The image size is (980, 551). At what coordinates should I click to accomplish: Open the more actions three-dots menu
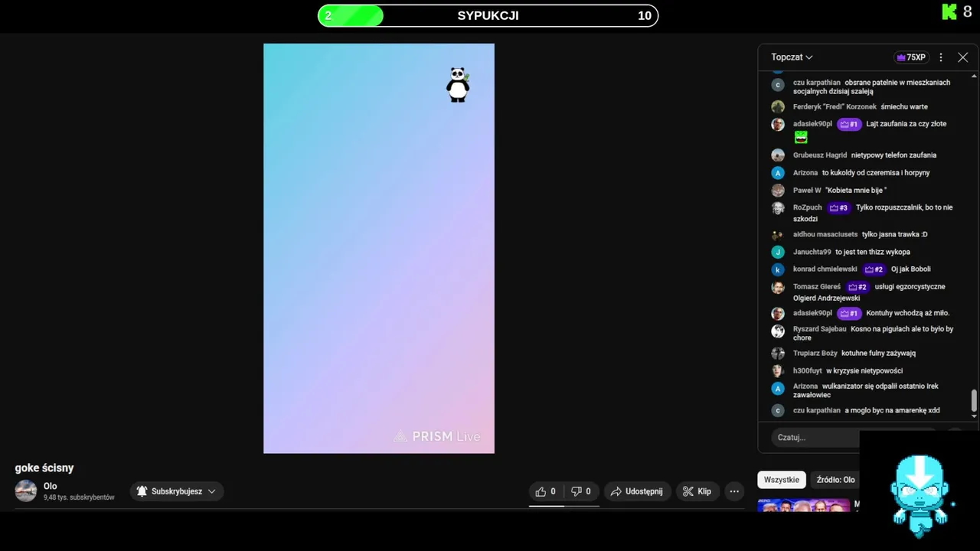(734, 491)
